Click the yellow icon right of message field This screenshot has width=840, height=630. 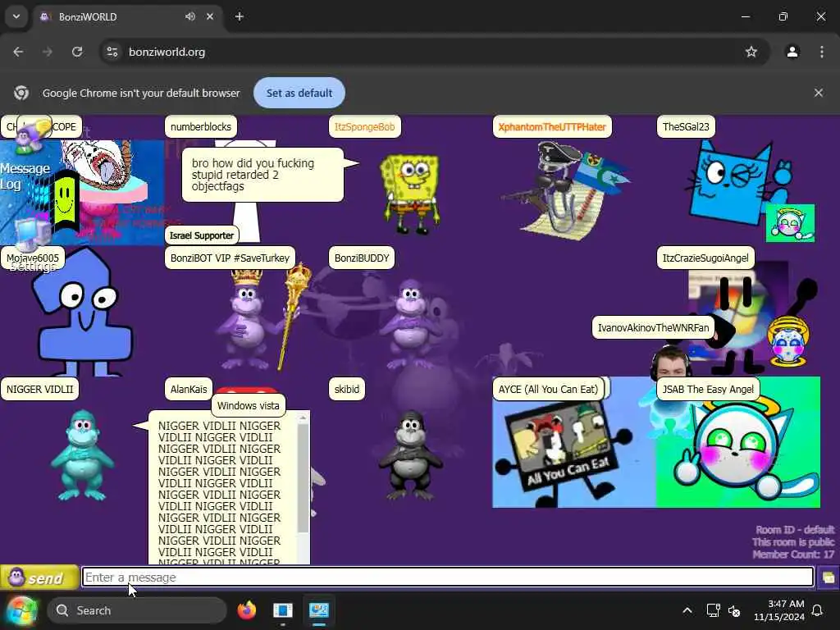(x=829, y=577)
